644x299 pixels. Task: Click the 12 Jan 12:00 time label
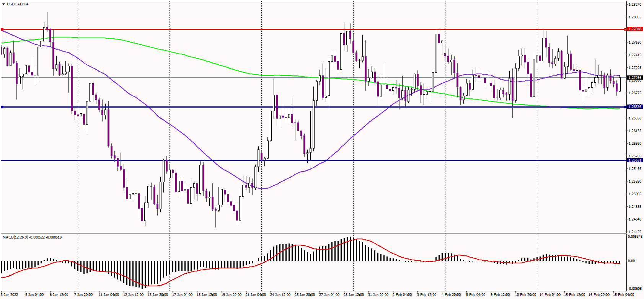pyautogui.click(x=133, y=295)
